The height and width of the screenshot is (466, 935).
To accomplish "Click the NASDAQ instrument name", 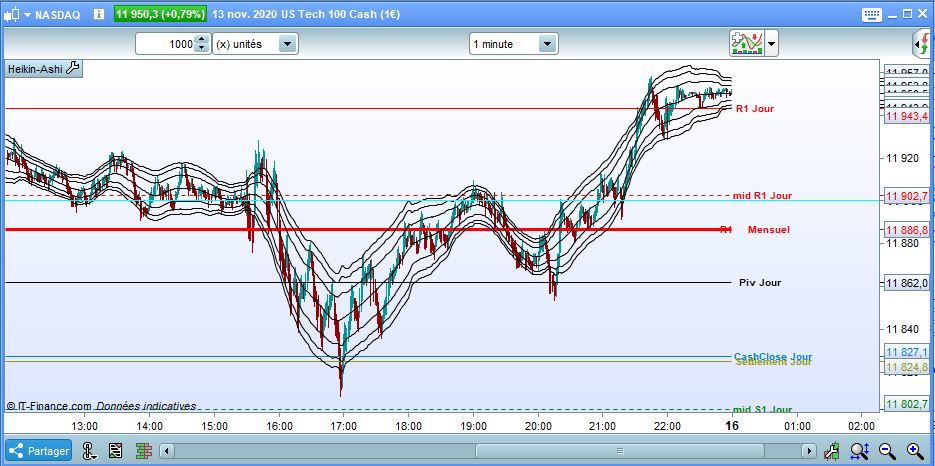I will tap(58, 15).
